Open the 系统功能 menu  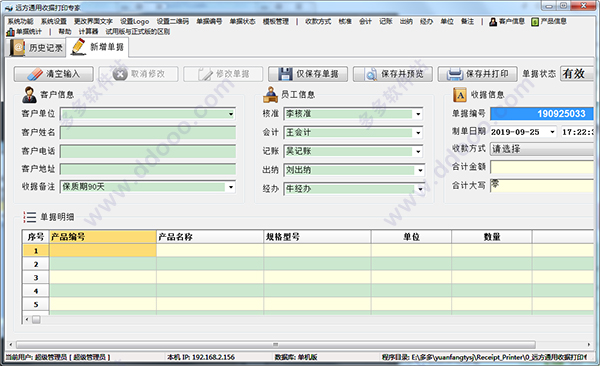(x=20, y=21)
